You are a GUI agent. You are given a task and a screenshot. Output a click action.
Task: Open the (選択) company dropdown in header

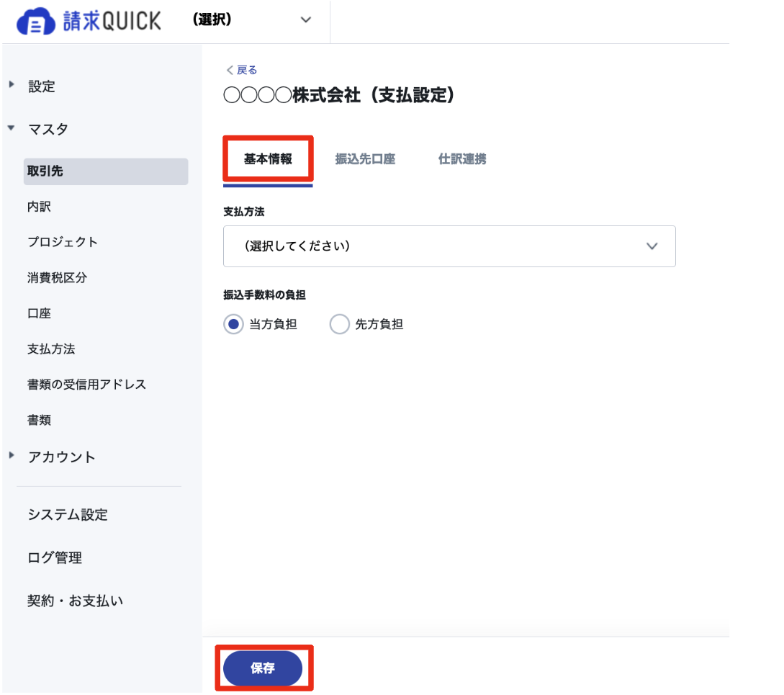pos(252,20)
